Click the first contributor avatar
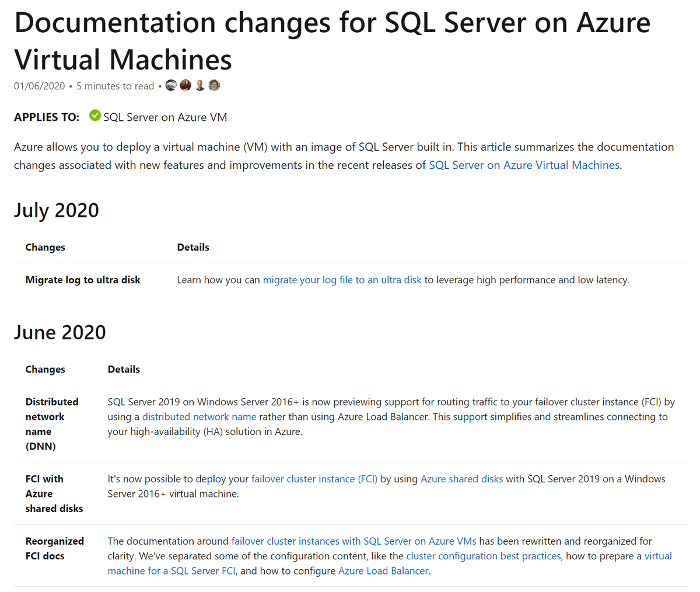Viewport: 700px width, 592px height. (171, 85)
